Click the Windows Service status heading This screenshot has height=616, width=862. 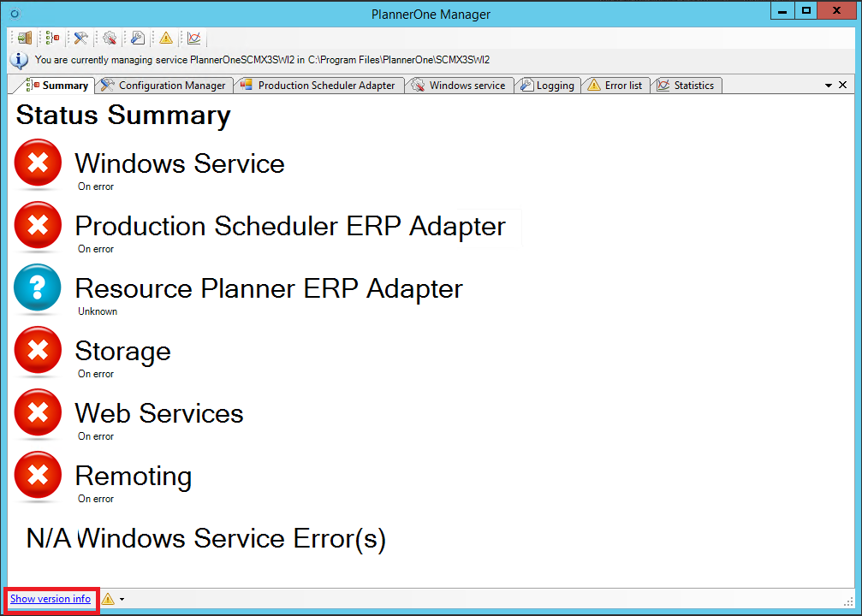click(180, 163)
